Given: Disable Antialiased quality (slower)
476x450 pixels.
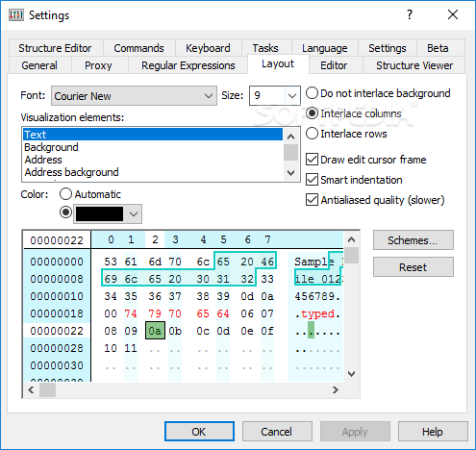Looking at the screenshot, I should click(x=375, y=200).
